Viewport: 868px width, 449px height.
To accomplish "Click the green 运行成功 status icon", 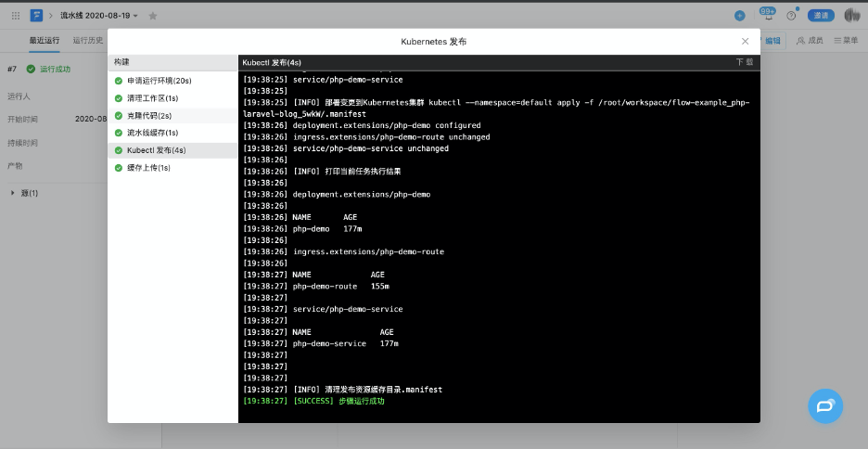I will tap(31, 70).
